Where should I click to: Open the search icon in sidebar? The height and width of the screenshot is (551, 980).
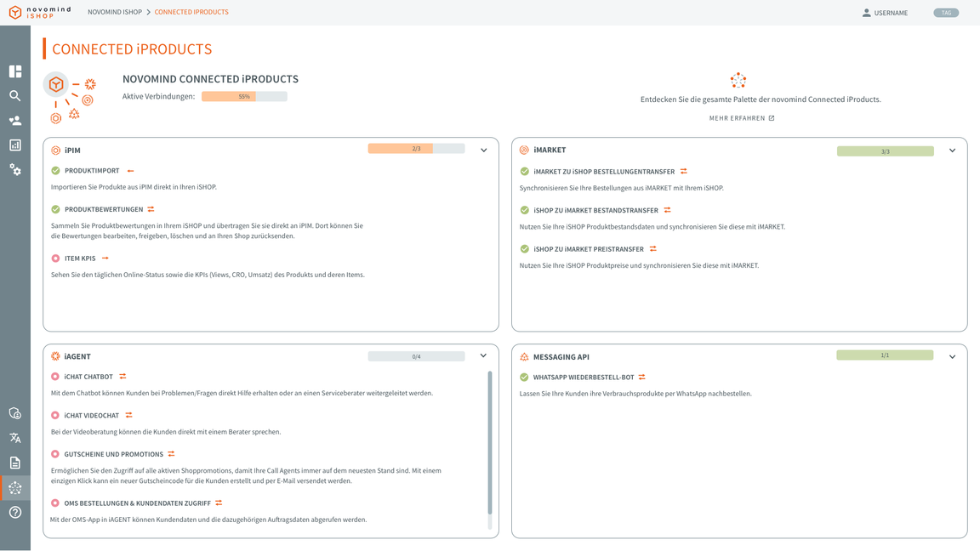tap(15, 95)
